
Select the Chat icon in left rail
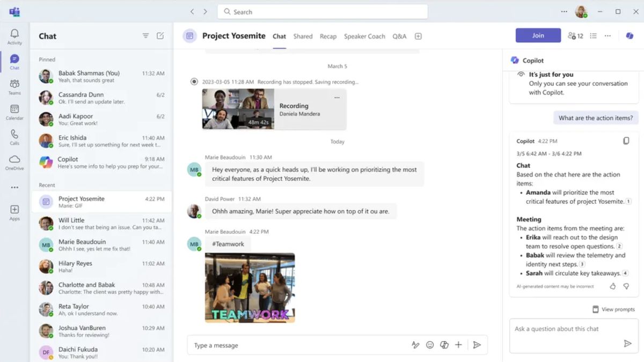(14, 62)
